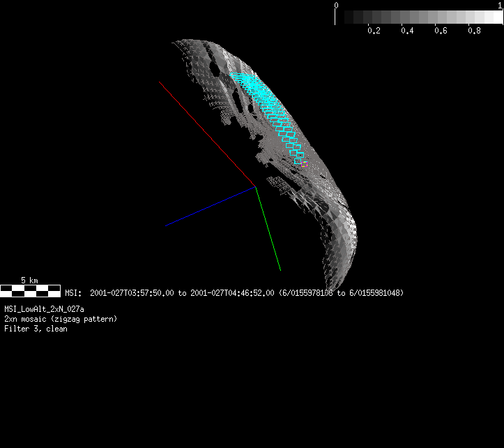This screenshot has height=448, width=504.
Task: Click the red coordinate axis line
Action: [206, 133]
